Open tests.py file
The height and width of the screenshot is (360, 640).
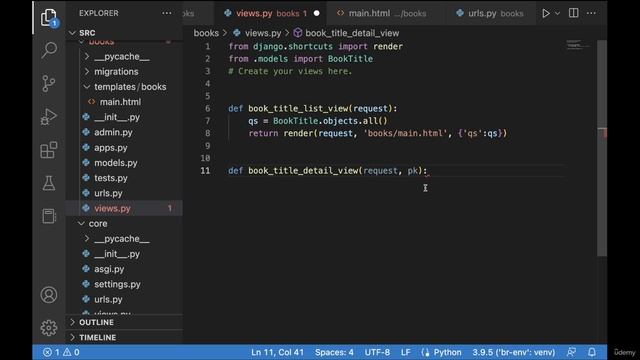(x=111, y=178)
